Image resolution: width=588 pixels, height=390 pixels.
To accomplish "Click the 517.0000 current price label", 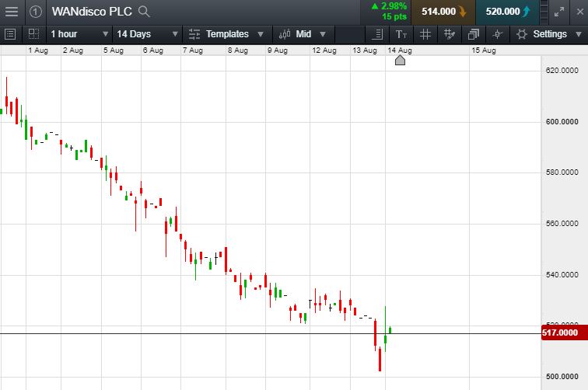I will [565, 333].
